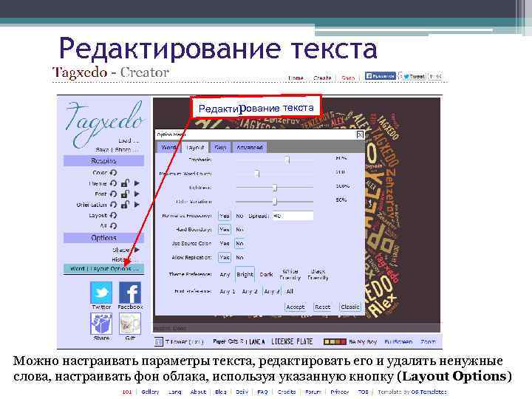Choose Dark for Theme Preference
532x399 pixels.
tap(266, 274)
